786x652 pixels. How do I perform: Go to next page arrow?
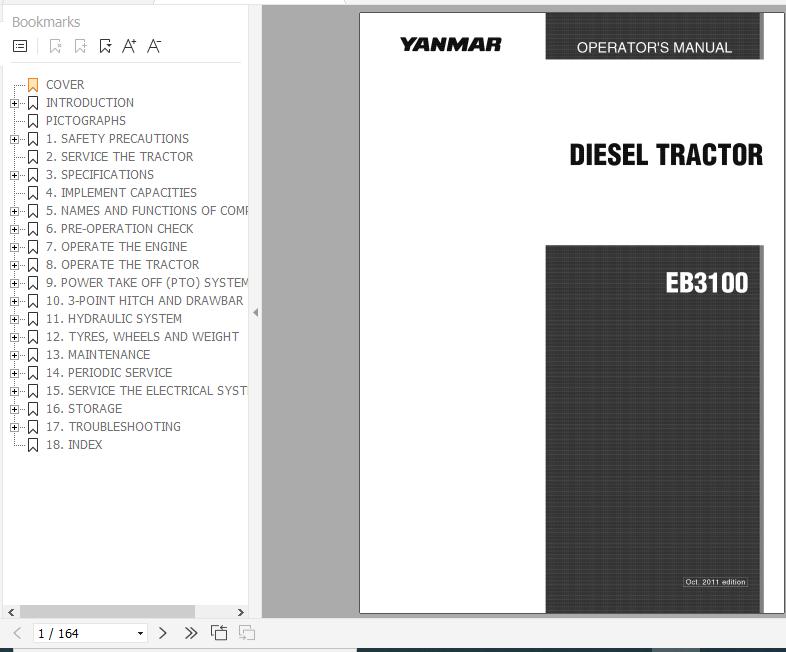click(162, 633)
